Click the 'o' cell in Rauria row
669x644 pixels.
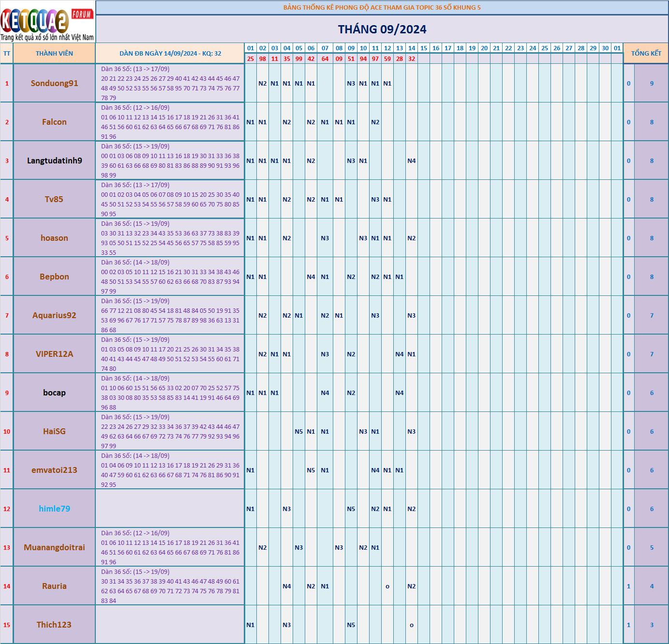click(x=387, y=586)
